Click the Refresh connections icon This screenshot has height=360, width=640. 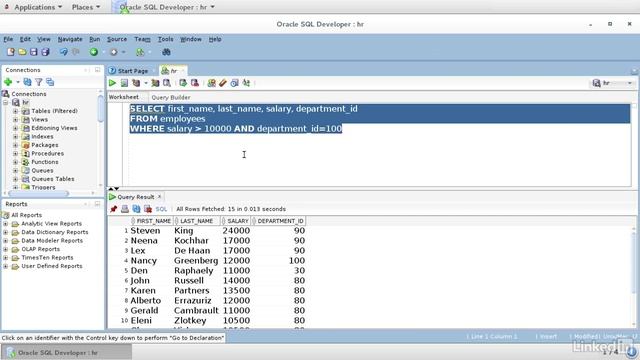pos(27,82)
